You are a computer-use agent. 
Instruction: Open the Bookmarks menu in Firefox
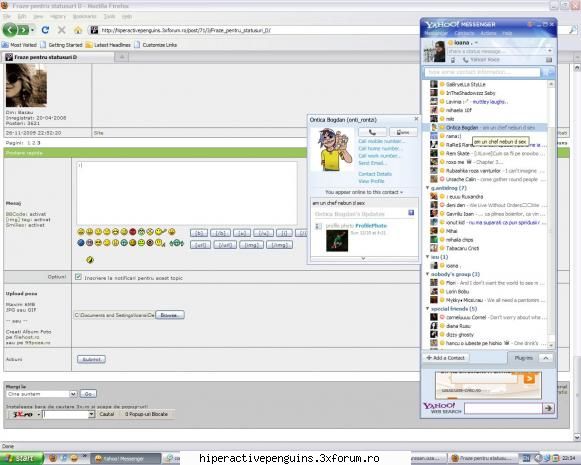click(84, 17)
